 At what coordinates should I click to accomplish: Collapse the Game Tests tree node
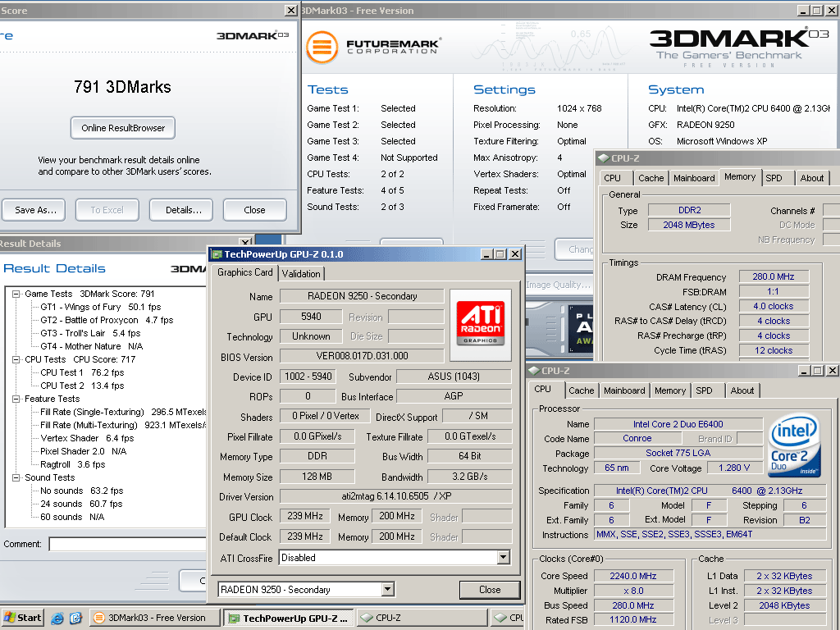click(x=16, y=294)
